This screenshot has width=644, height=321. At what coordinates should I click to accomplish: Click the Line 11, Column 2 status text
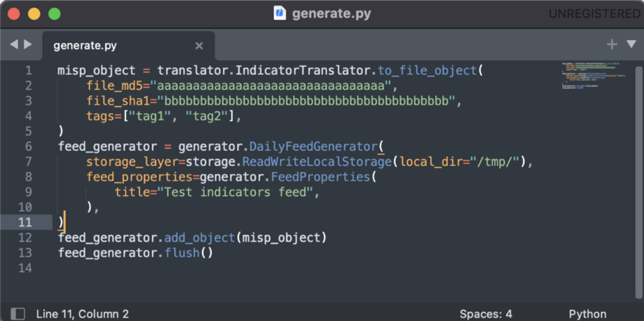82,314
